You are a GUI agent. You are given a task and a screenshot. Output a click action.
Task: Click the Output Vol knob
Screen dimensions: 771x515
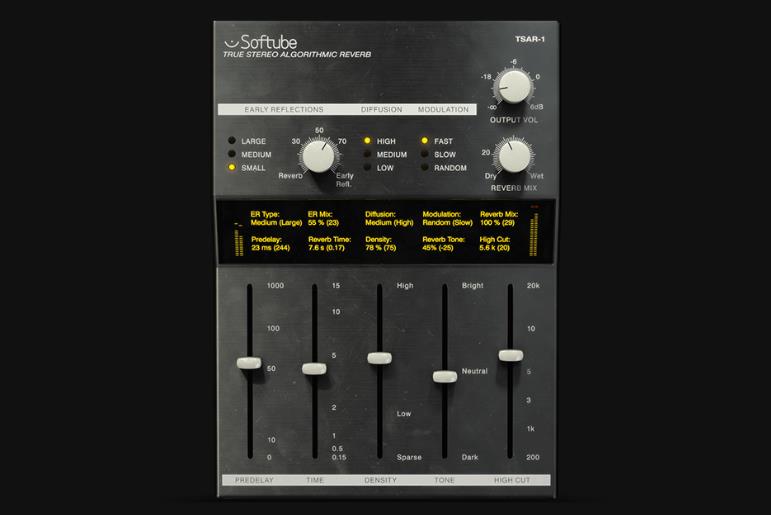513,87
